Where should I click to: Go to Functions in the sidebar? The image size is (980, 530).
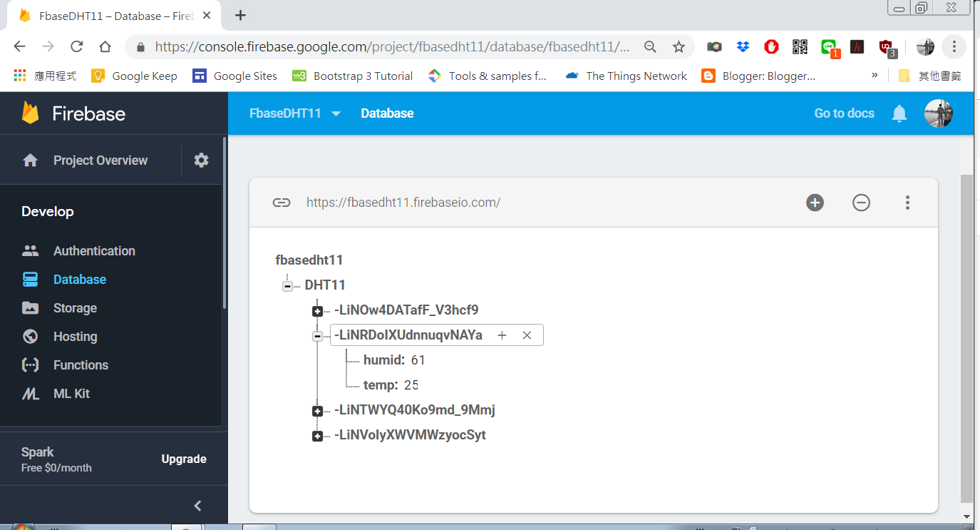click(81, 365)
